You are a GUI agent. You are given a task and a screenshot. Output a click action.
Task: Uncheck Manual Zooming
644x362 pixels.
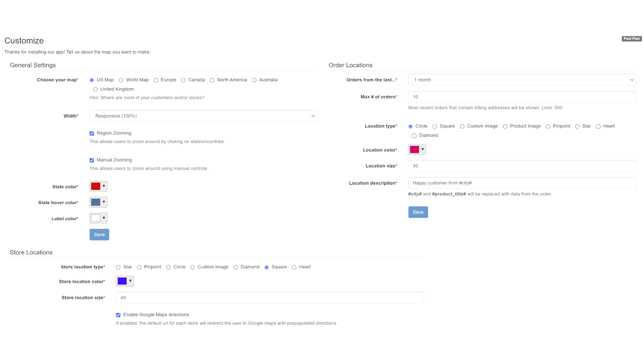[x=91, y=160]
